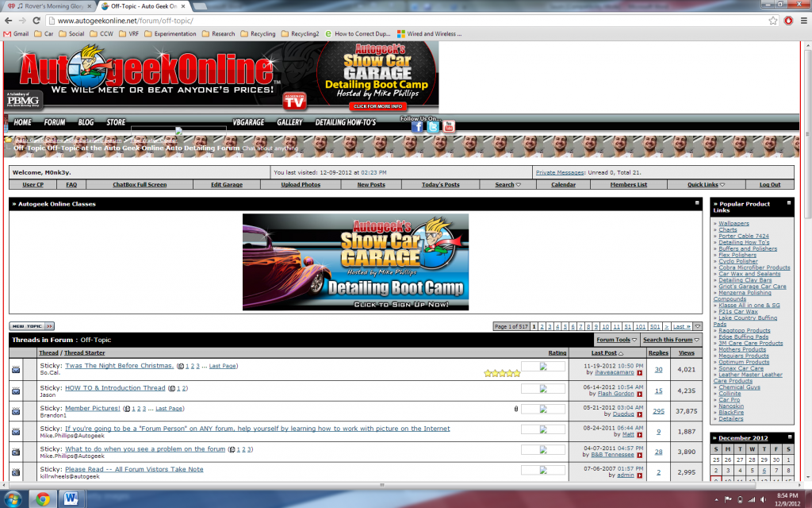Close the 'Off-Topic - Auto Geek' browser tab
Viewport: 812px width, 508px height.
183,6
